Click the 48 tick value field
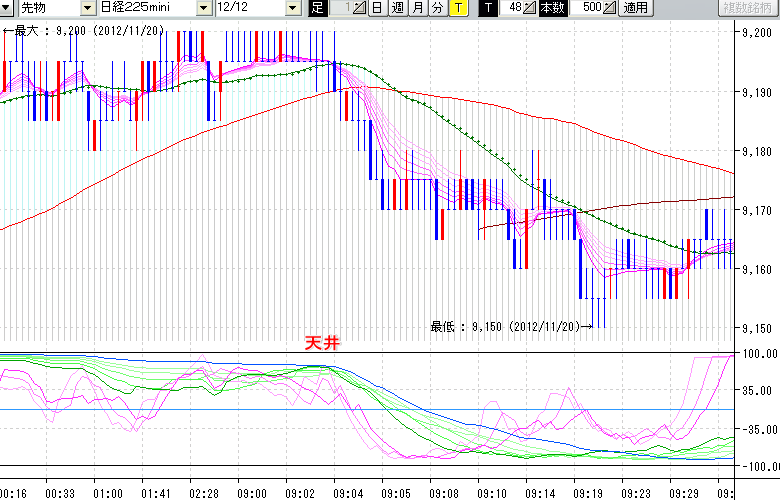 tap(512, 8)
